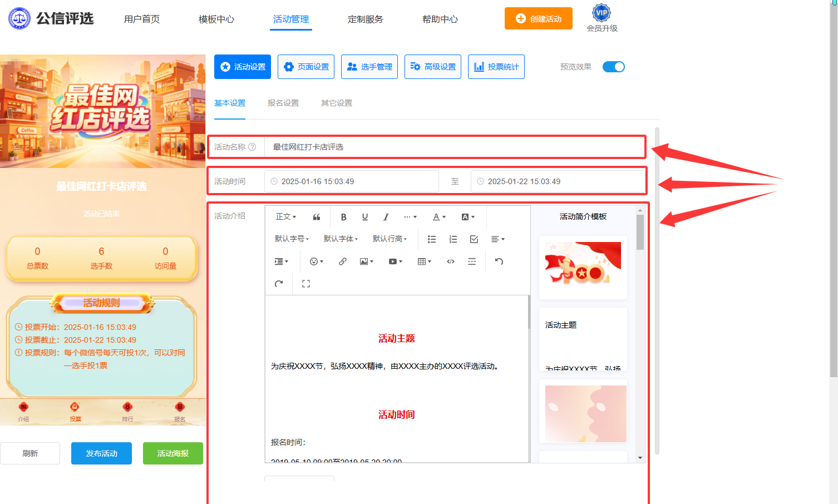
Task: Switch to the 其它设置 tab
Action: (x=337, y=103)
